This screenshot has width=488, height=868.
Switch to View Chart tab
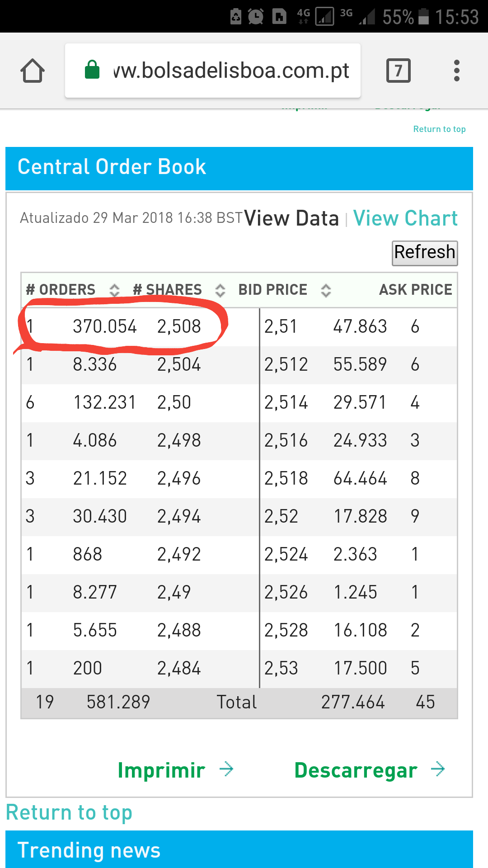(x=405, y=218)
